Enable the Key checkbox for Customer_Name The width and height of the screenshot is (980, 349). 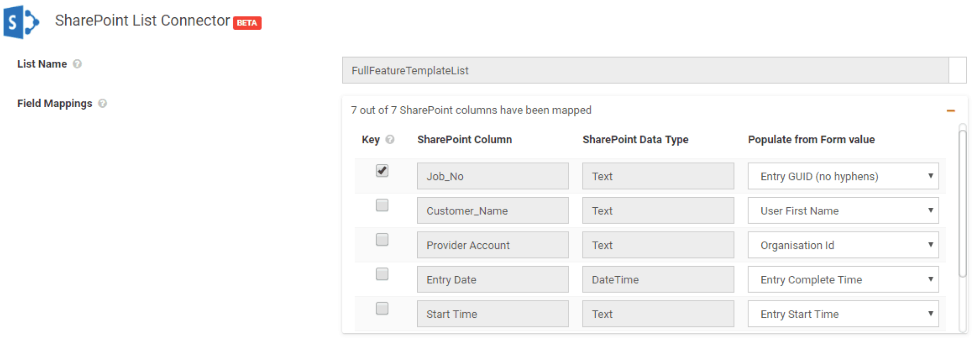coord(382,205)
